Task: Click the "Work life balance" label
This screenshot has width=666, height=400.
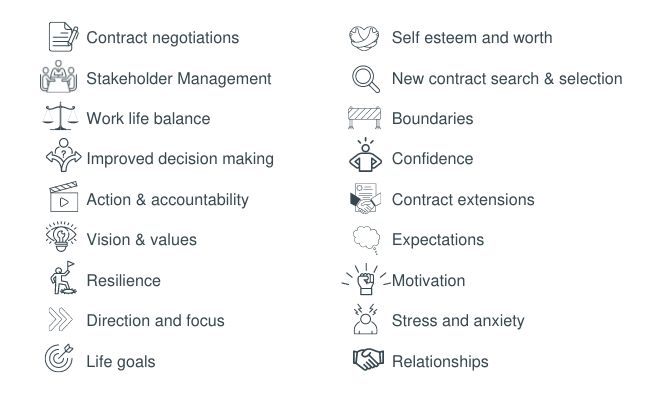Action: 148,118
